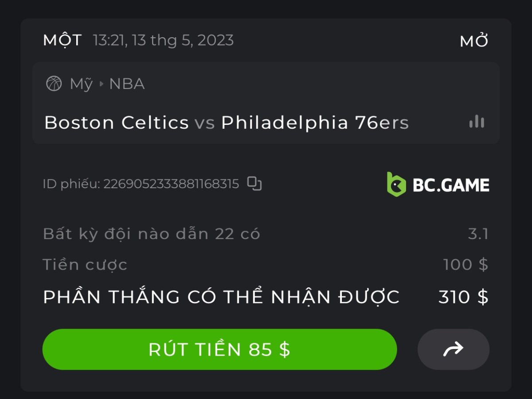Open match statistics bar chart icon
The height and width of the screenshot is (399, 532).
477,122
